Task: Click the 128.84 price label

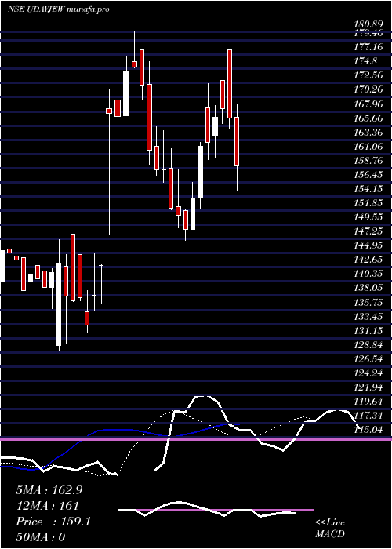Action: tap(368, 345)
